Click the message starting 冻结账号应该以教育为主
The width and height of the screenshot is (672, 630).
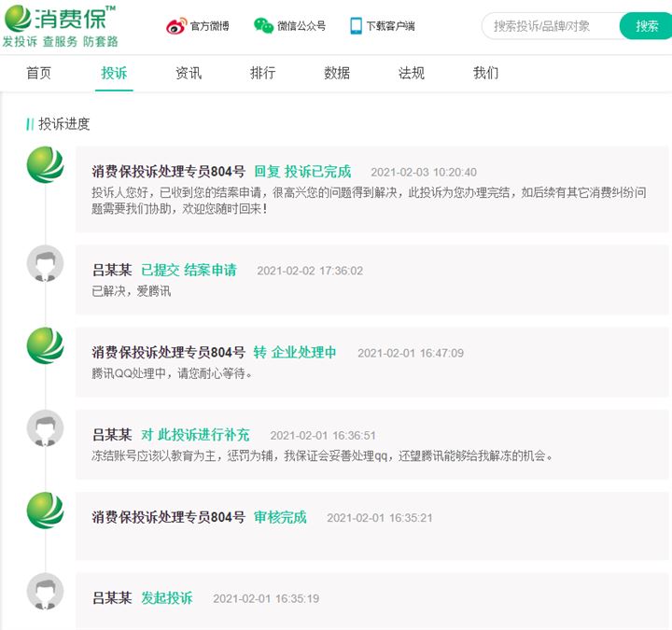[x=322, y=456]
